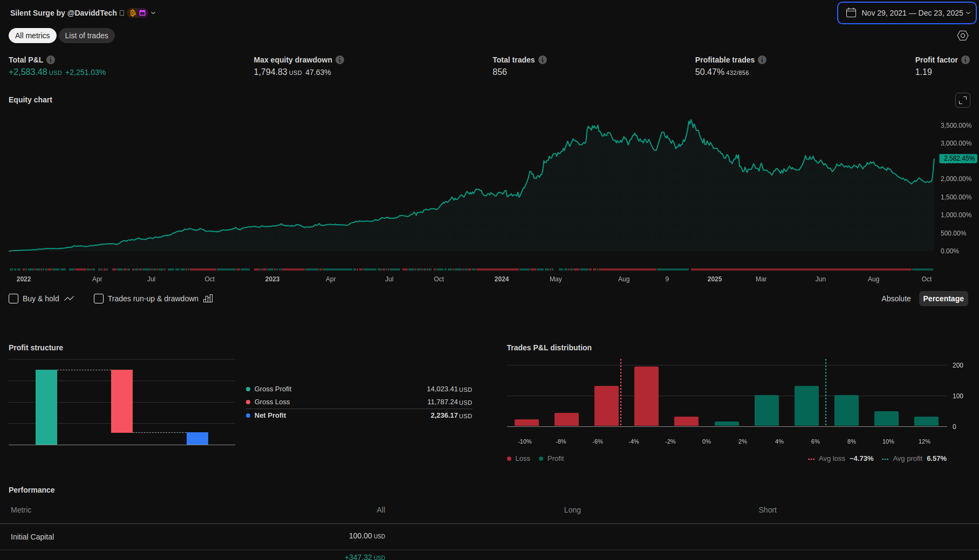Image resolution: width=979 pixels, height=560 pixels.
Task: Open the strategy settings hexagon icon
Action: point(962,36)
